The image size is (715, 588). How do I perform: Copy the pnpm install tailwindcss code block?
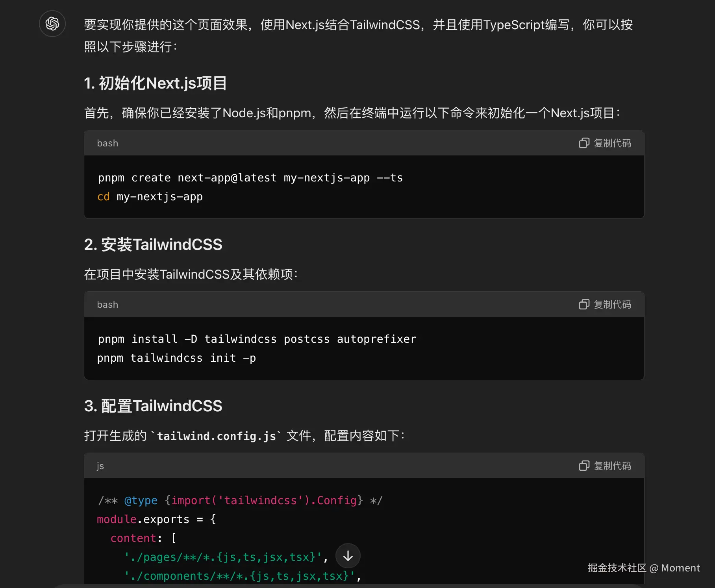[x=605, y=304]
